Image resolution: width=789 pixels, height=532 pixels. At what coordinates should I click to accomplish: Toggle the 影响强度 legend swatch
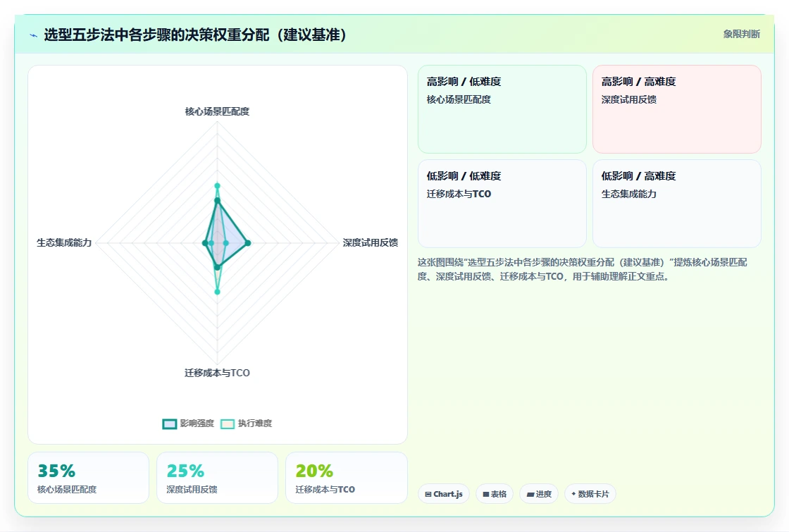(x=170, y=423)
